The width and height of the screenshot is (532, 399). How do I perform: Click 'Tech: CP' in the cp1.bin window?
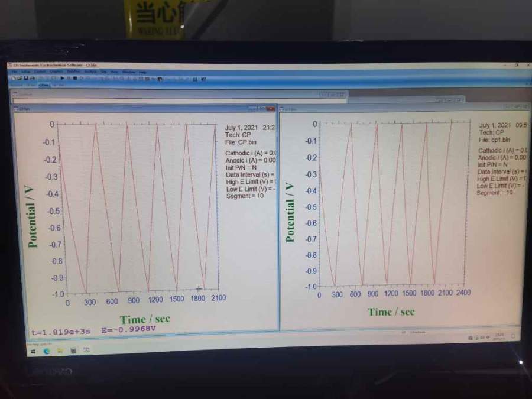pos(491,132)
